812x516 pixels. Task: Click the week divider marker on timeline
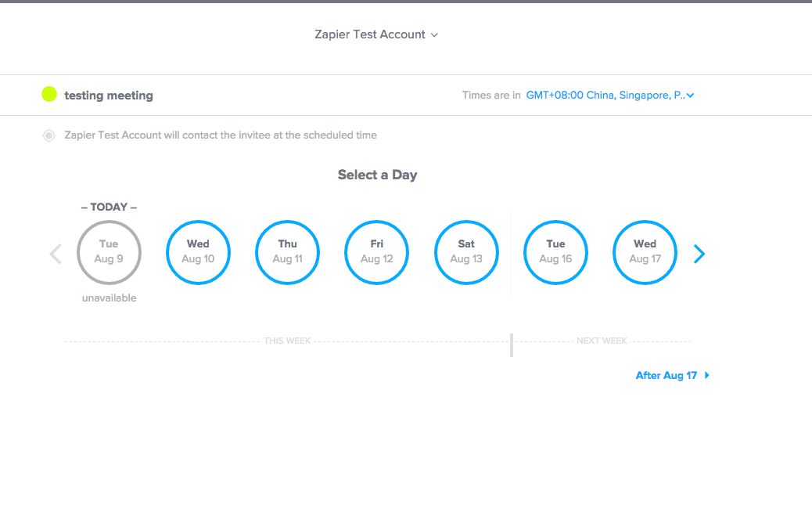click(512, 345)
